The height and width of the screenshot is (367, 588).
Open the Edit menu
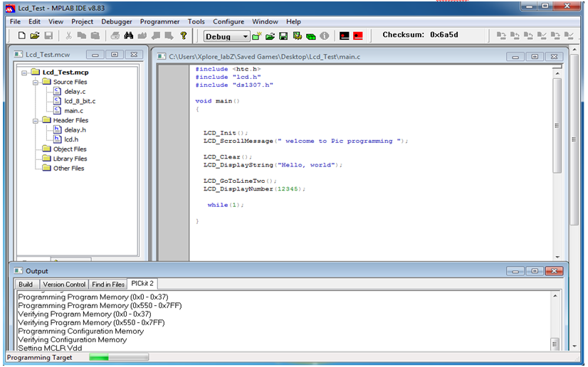34,22
